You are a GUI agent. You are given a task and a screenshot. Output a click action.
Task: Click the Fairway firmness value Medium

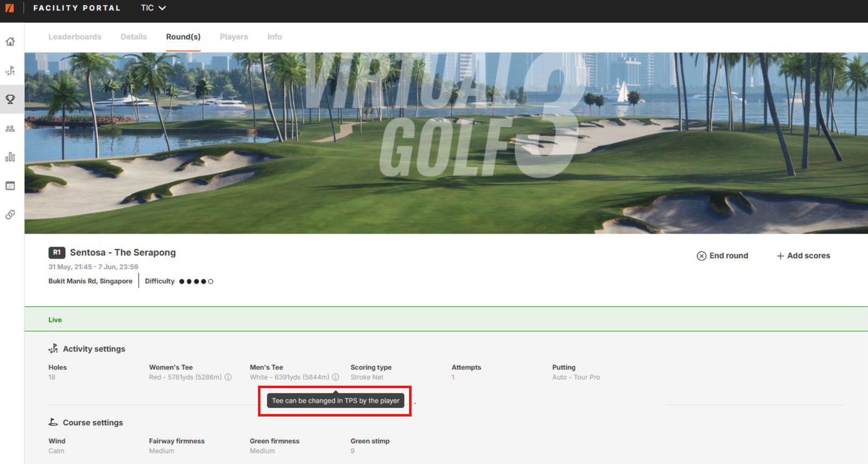click(x=161, y=451)
